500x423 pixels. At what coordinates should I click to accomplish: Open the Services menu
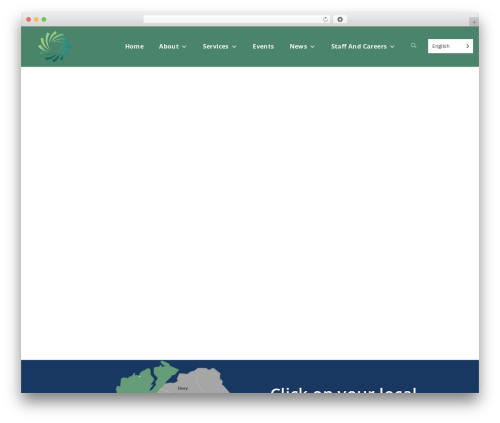click(215, 46)
